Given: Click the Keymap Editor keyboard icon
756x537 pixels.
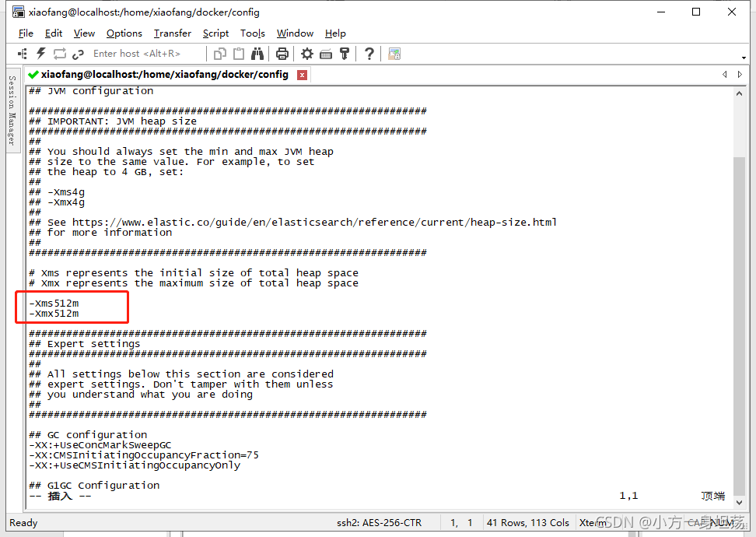Looking at the screenshot, I should [326, 54].
